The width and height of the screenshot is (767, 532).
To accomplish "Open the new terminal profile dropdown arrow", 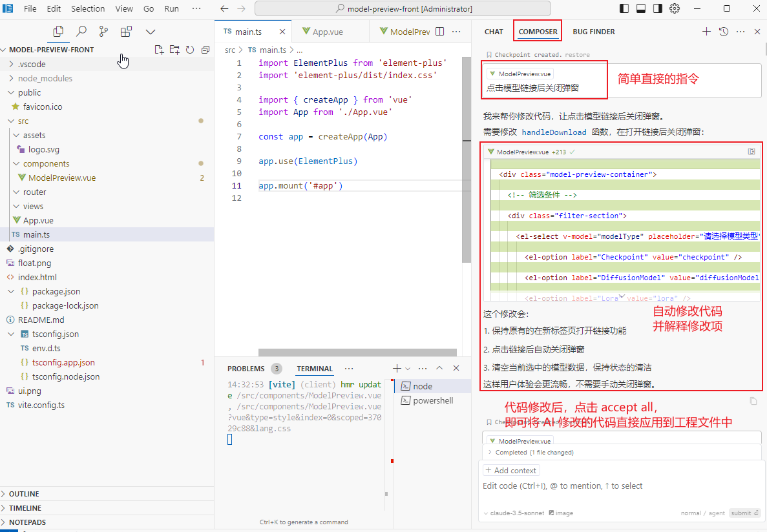I will (408, 368).
